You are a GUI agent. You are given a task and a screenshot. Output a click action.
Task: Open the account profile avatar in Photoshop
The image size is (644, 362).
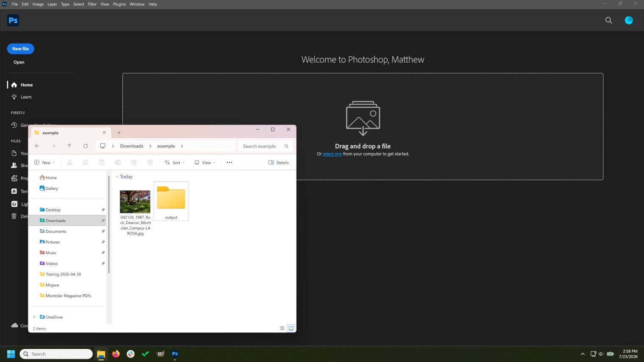(x=629, y=20)
